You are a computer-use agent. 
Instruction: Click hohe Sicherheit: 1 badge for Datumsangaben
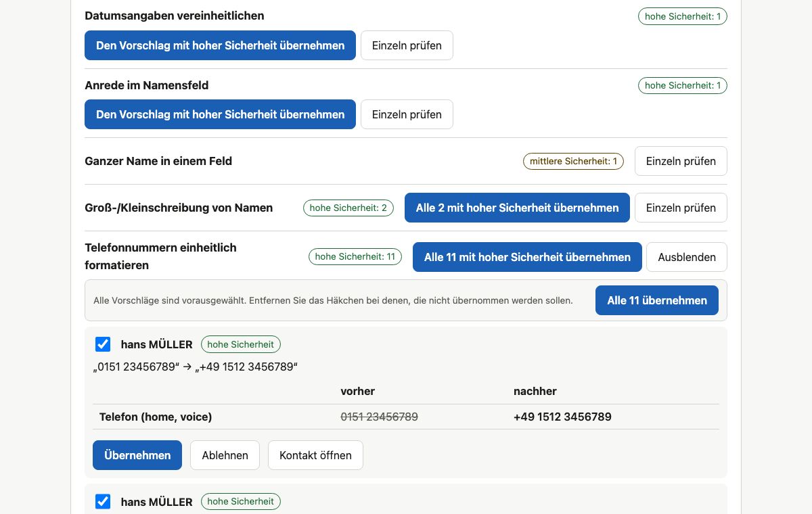tap(683, 16)
